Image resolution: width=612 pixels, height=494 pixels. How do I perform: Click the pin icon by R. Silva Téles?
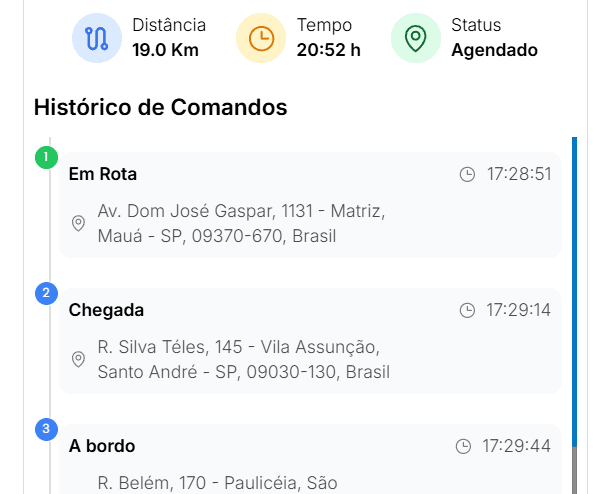[79, 360]
